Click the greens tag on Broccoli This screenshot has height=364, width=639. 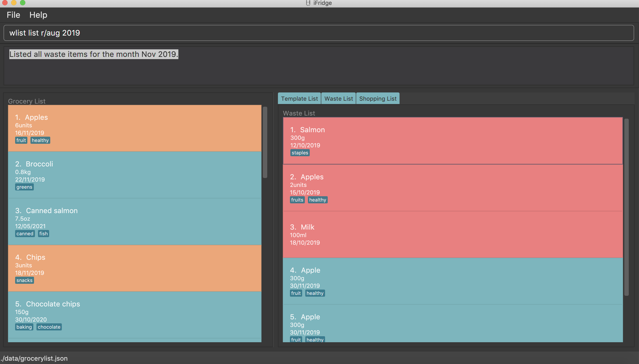[24, 187]
